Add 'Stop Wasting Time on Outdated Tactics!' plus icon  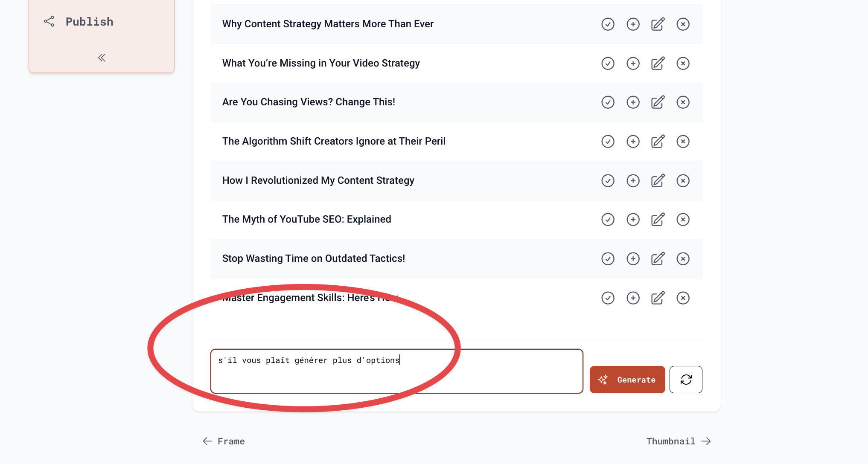[x=633, y=259]
